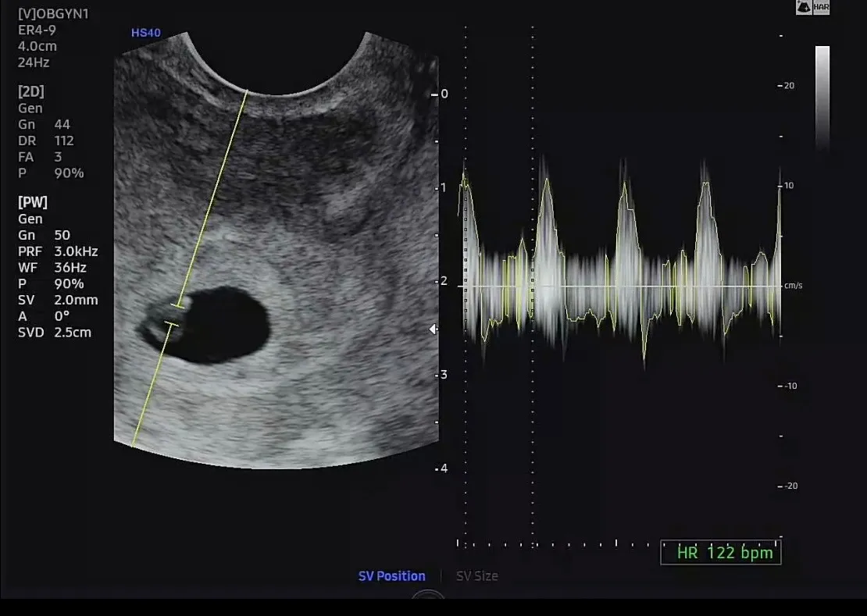Click the cm/s velocity unit label
This screenshot has width=867, height=616.
(793, 286)
